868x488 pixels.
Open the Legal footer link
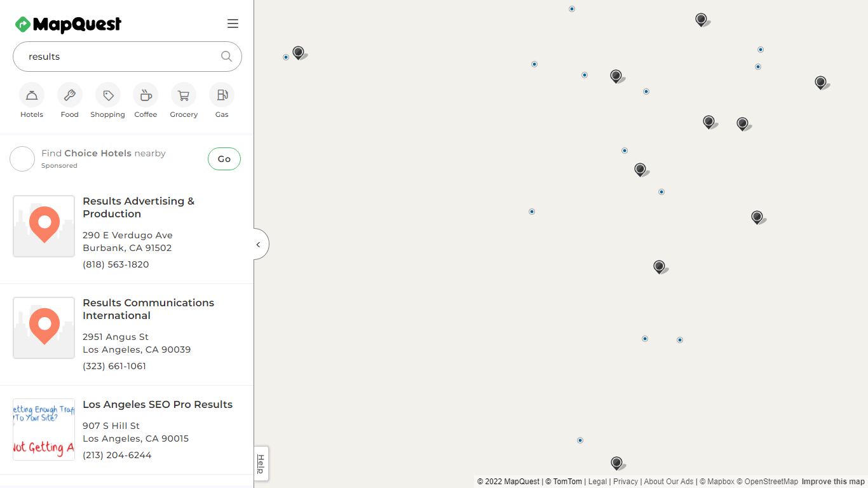pyautogui.click(x=597, y=482)
